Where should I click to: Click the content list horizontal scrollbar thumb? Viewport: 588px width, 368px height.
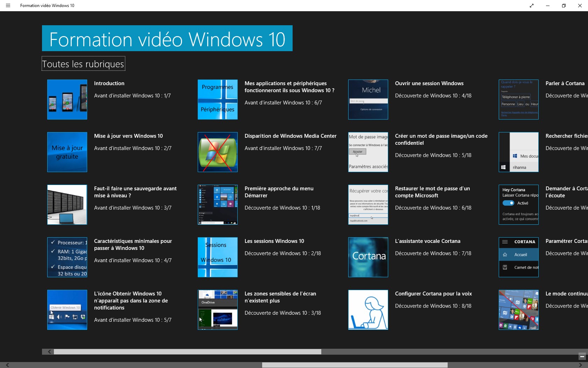(188, 352)
